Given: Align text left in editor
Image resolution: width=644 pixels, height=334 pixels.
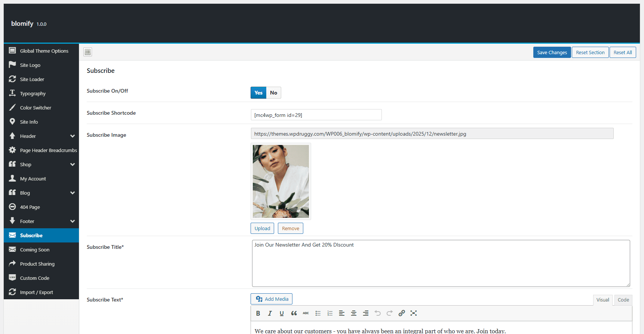Looking at the screenshot, I should click(342, 313).
